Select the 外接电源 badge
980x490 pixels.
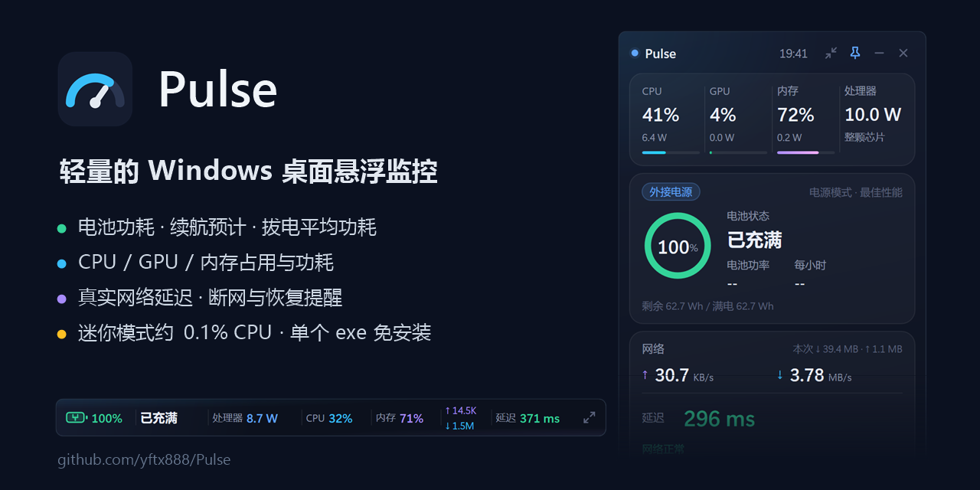pos(671,192)
